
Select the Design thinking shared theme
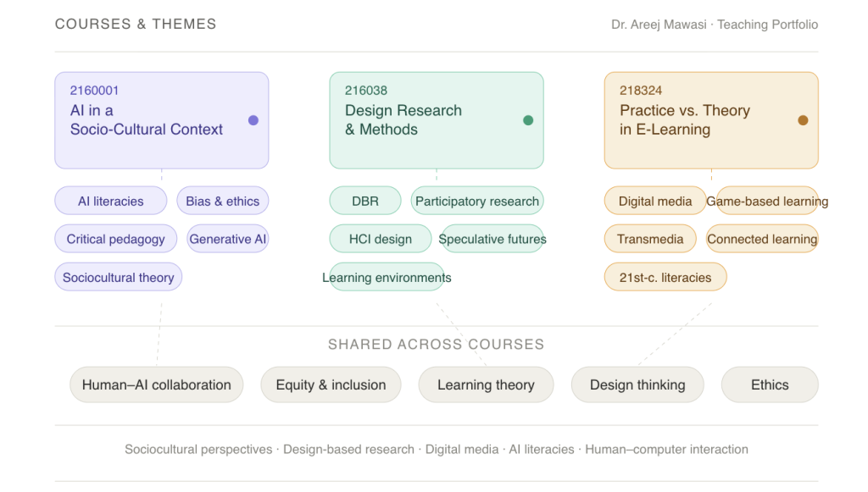[637, 384]
